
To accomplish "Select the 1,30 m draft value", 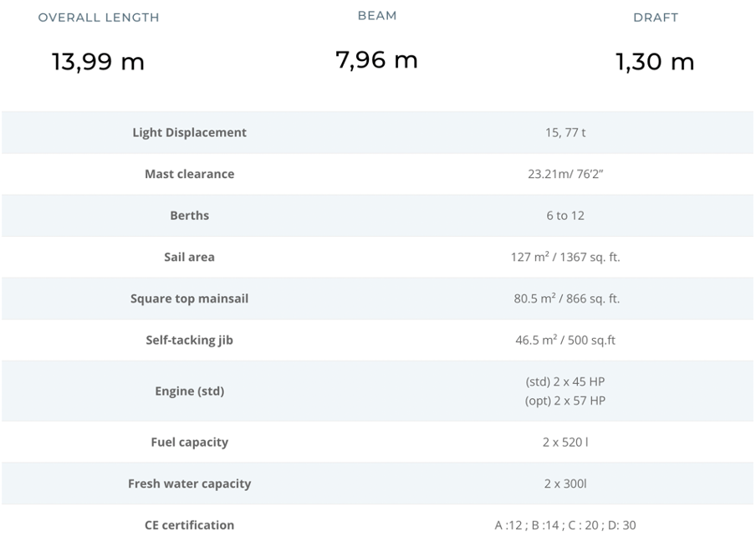I will point(655,62).
